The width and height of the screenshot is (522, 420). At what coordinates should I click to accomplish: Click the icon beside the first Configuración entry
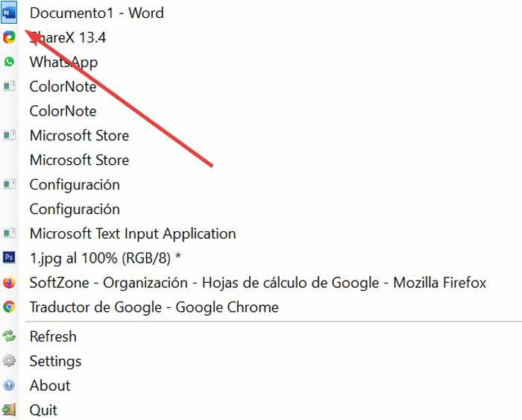(9, 184)
